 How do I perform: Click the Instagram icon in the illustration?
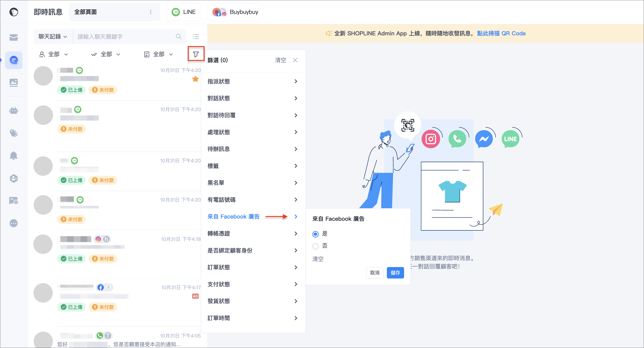click(x=430, y=139)
